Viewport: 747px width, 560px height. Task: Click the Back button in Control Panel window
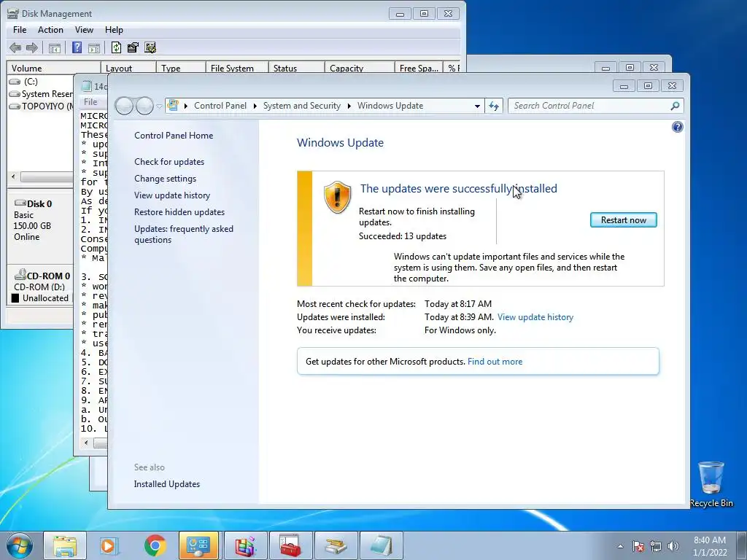124,106
